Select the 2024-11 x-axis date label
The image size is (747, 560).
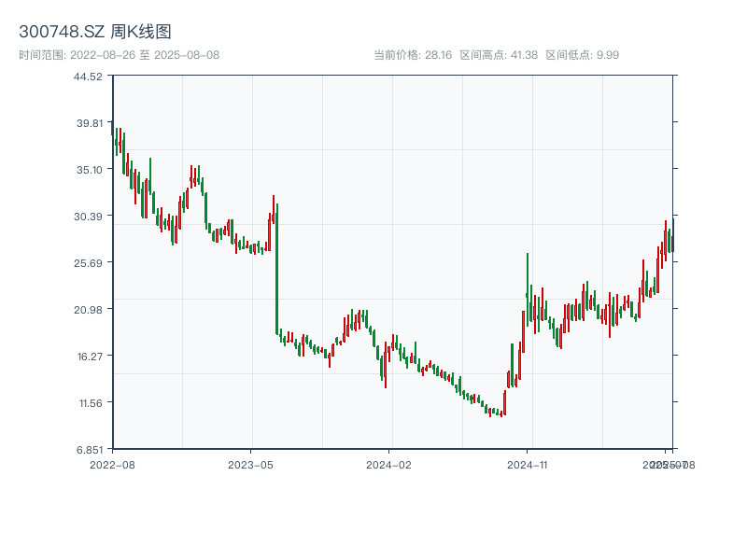click(528, 464)
